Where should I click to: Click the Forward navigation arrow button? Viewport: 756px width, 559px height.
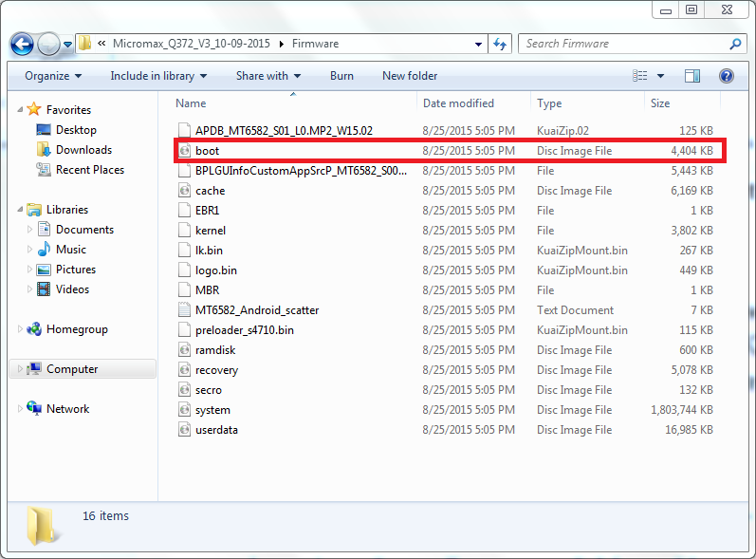tap(48, 45)
